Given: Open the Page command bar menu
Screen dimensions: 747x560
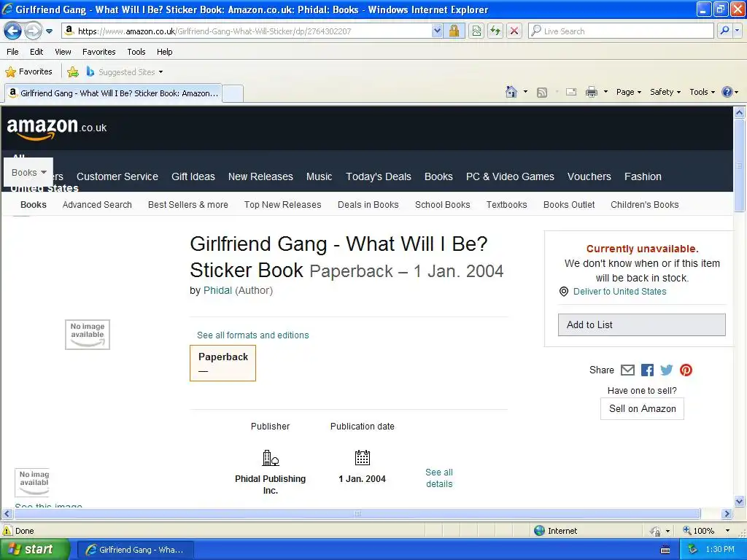Looking at the screenshot, I should 628,93.
